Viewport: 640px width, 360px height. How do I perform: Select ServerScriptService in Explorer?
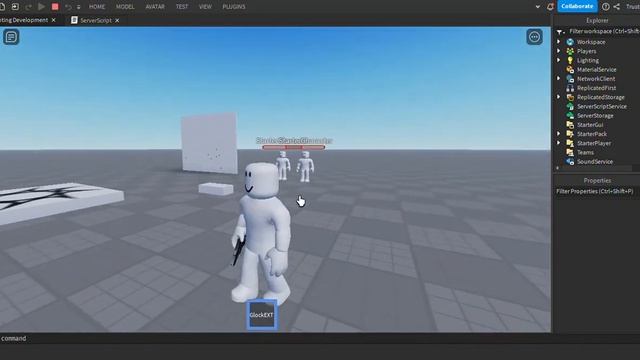pos(602,106)
